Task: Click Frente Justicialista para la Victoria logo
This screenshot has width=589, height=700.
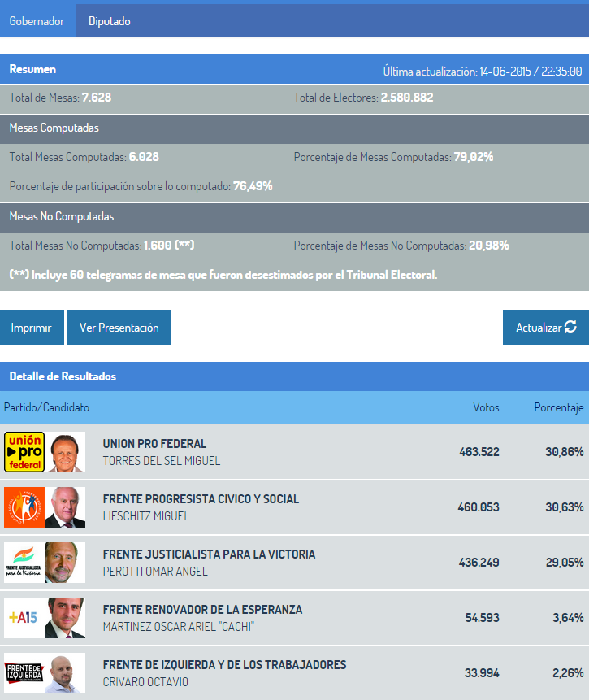Action: (24, 563)
